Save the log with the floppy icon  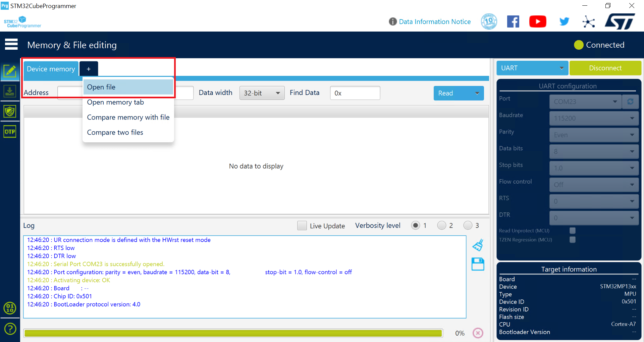coord(478,264)
